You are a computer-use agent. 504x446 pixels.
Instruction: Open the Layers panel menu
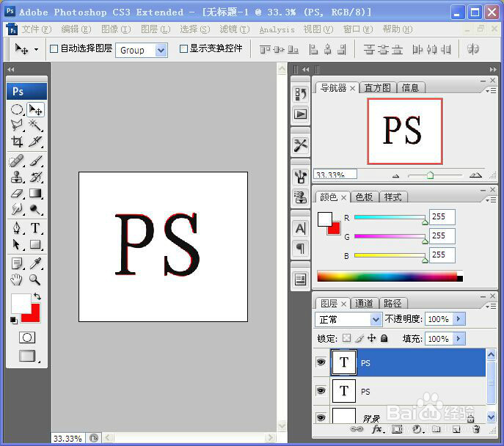[x=491, y=307]
